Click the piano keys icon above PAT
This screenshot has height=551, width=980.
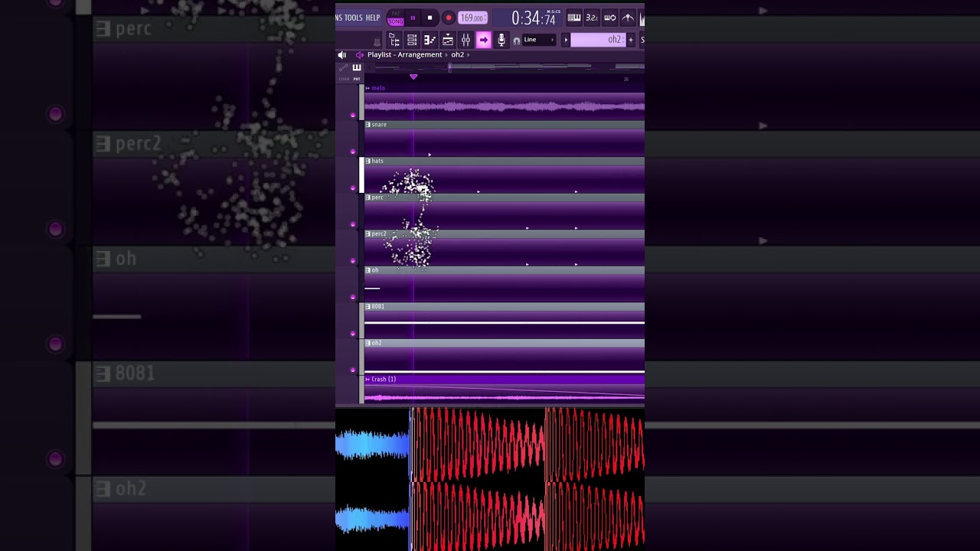[357, 68]
